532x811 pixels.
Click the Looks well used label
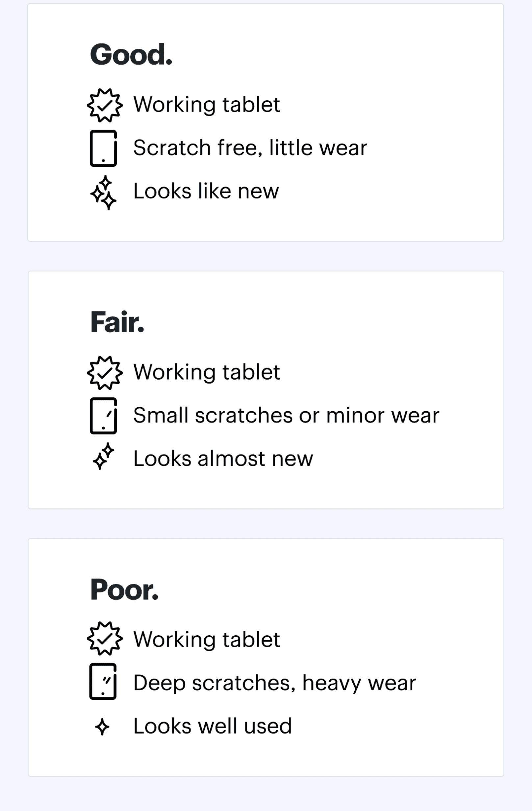[x=213, y=726]
